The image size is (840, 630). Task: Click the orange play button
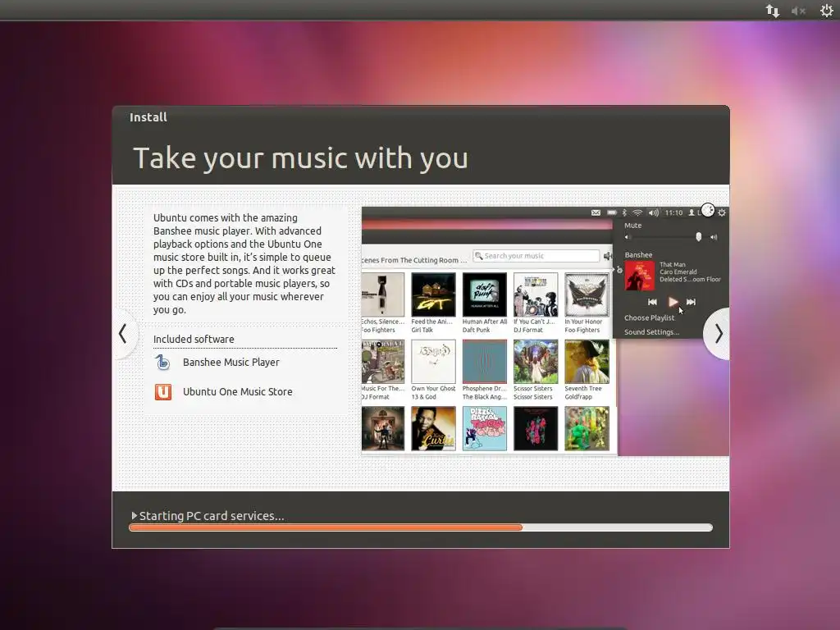[x=673, y=302]
